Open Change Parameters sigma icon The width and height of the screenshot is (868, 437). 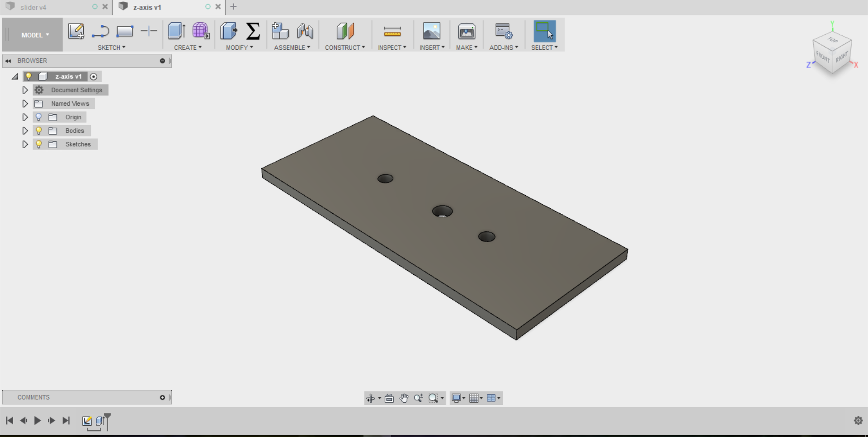[253, 31]
